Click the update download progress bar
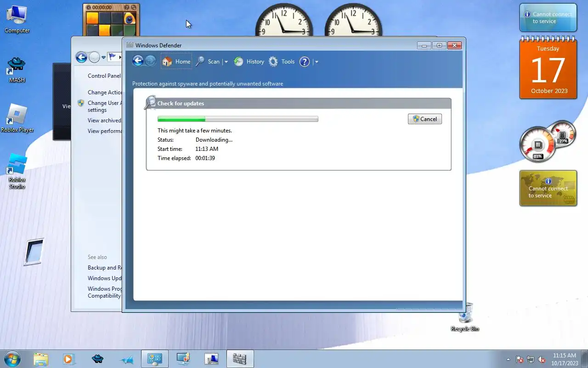Screen dimensions: 588x368 [237, 119]
